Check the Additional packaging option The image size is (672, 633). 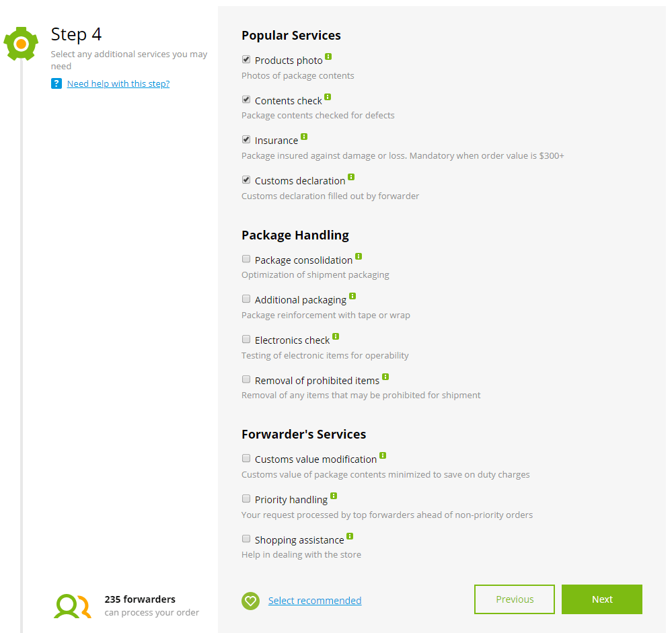[x=246, y=299]
